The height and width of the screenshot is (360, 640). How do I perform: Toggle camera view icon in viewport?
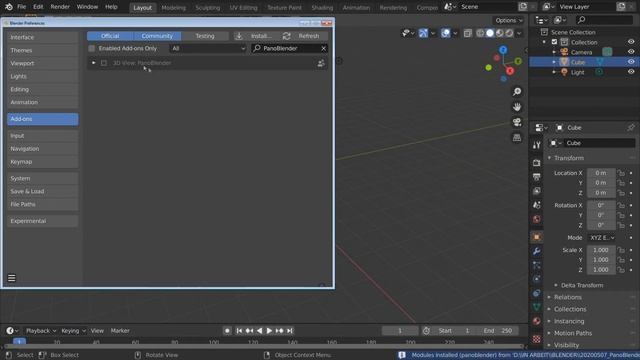pos(517,122)
